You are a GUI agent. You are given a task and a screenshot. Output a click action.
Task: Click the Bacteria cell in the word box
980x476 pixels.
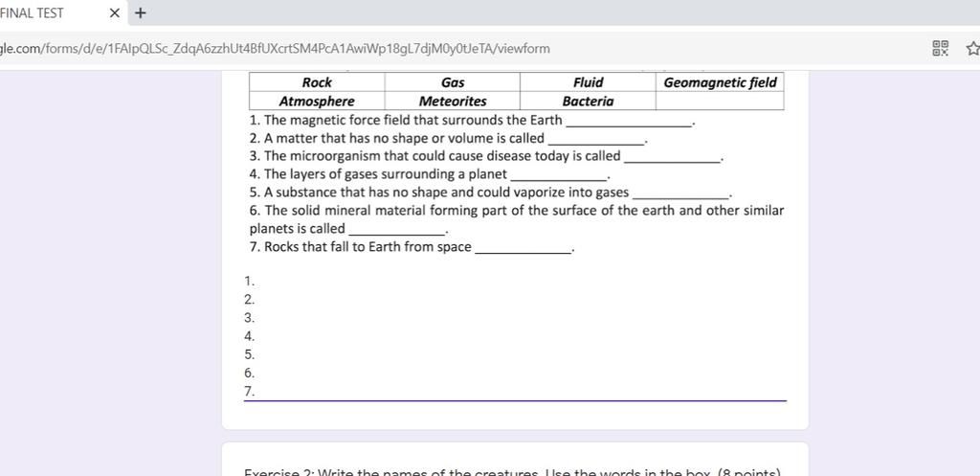coord(588,101)
